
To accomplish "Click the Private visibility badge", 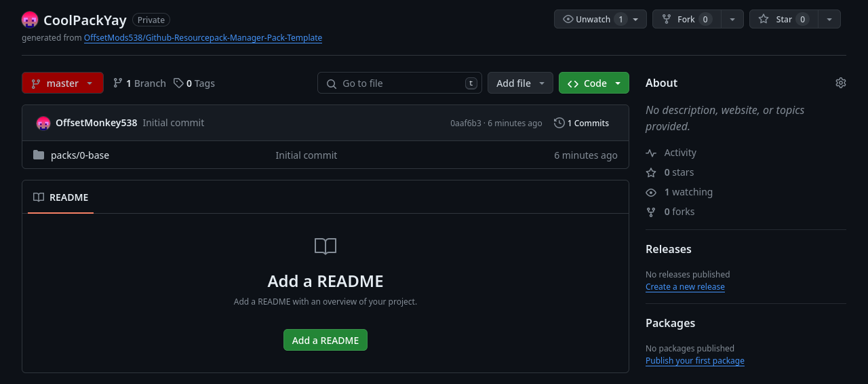I will tap(151, 20).
